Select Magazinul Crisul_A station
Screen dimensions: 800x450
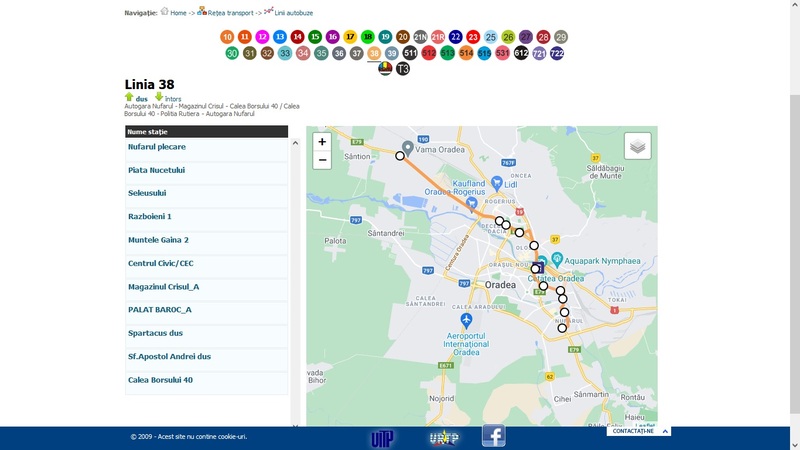(x=163, y=287)
